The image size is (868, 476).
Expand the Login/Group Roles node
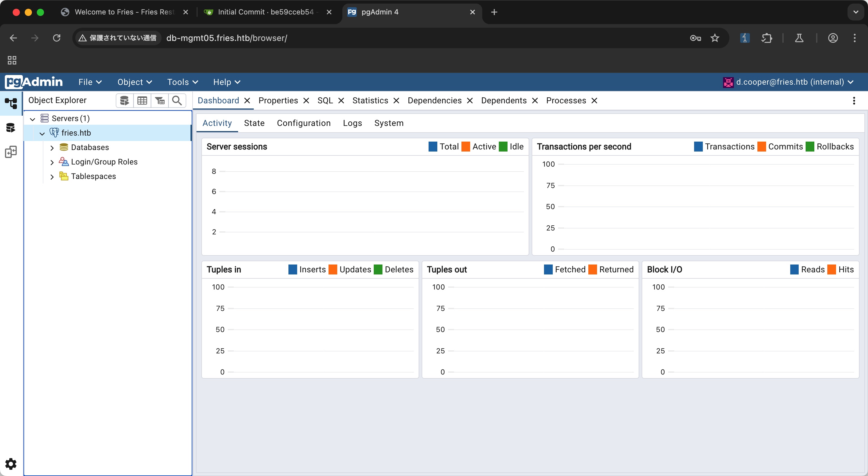[52, 162]
